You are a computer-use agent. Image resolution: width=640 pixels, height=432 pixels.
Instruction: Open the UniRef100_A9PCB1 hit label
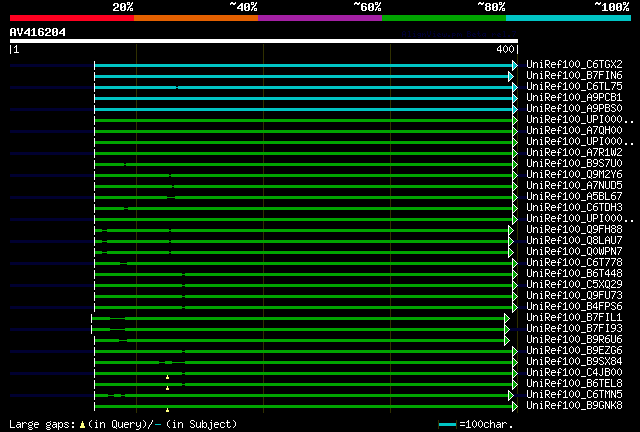click(574, 98)
